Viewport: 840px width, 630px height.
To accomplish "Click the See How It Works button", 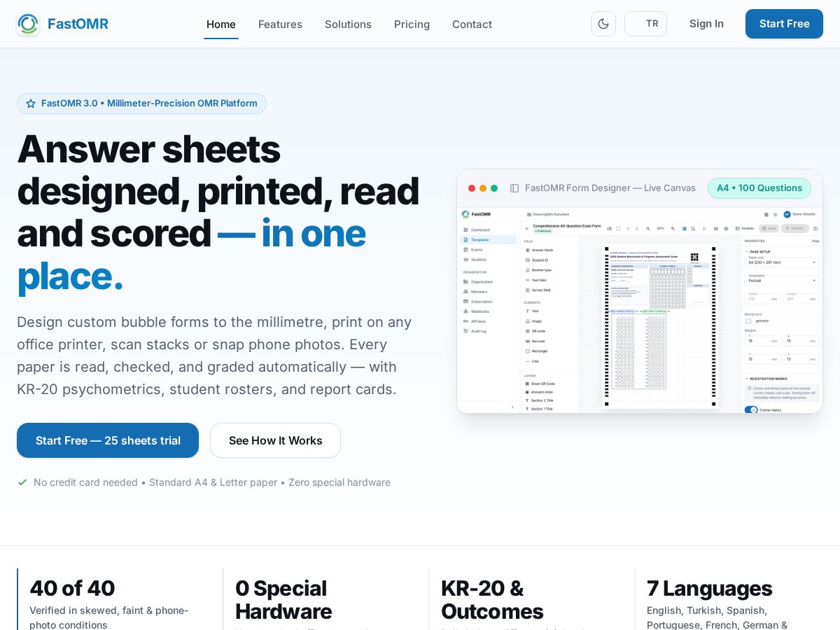I will (x=275, y=440).
